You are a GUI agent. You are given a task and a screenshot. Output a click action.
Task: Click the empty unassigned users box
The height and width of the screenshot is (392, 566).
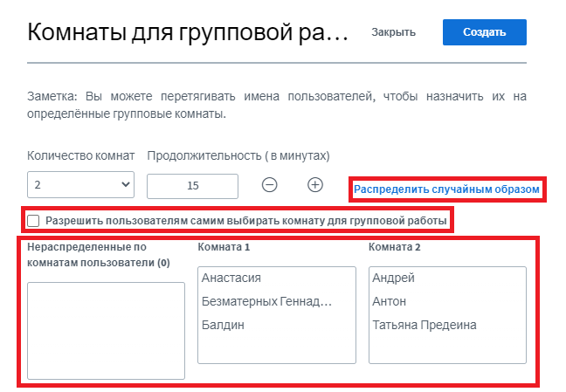[106, 330]
